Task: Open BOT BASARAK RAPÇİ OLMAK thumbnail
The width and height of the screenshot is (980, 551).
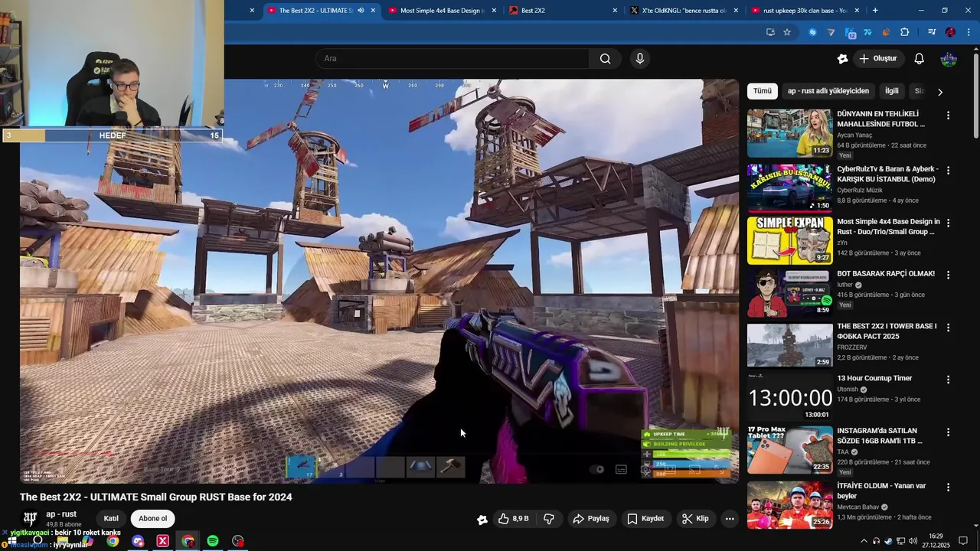Action: (x=789, y=292)
